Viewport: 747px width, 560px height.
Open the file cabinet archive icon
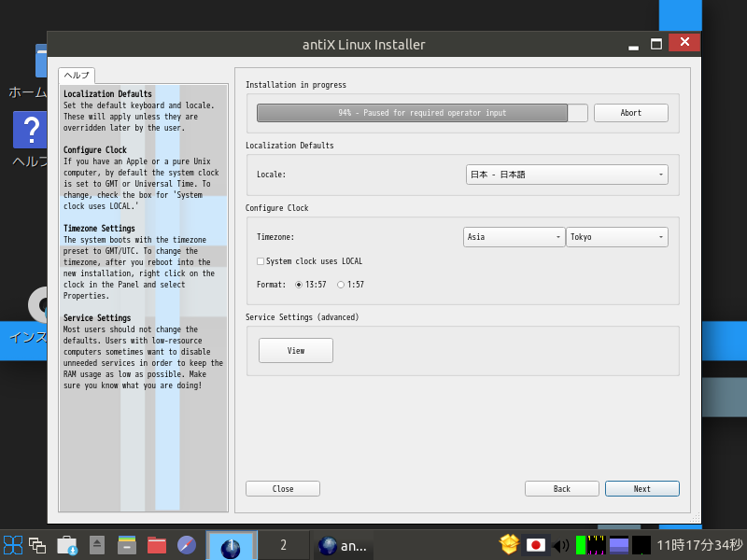point(127,545)
